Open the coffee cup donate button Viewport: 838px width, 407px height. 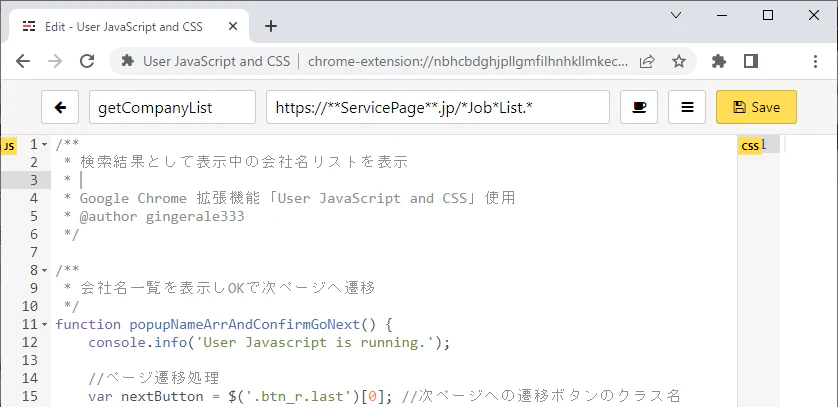pos(639,107)
